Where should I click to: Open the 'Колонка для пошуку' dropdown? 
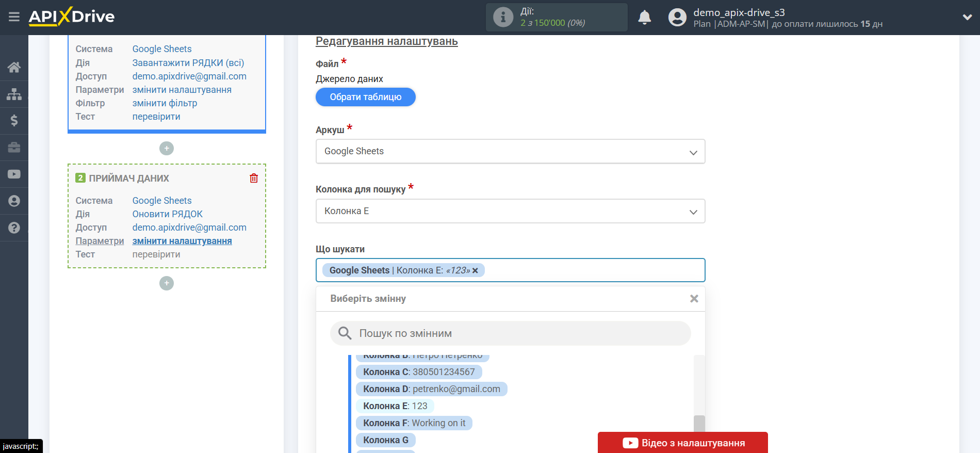coord(510,212)
